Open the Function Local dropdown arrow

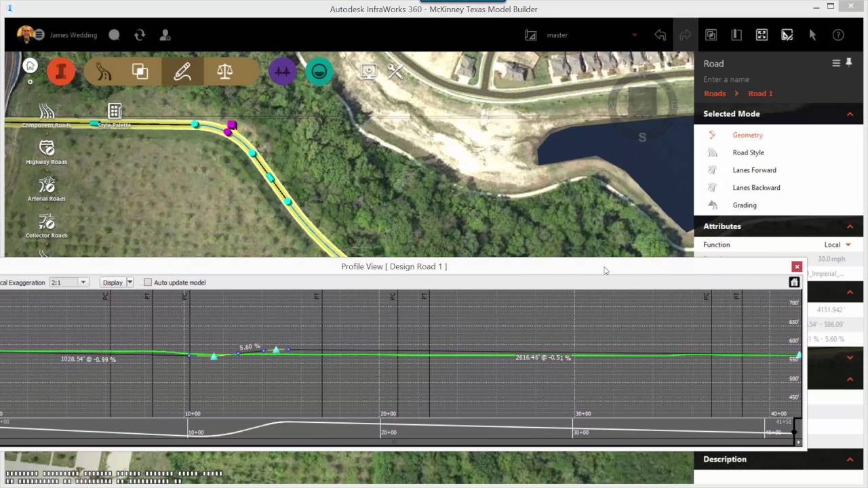(848, 245)
